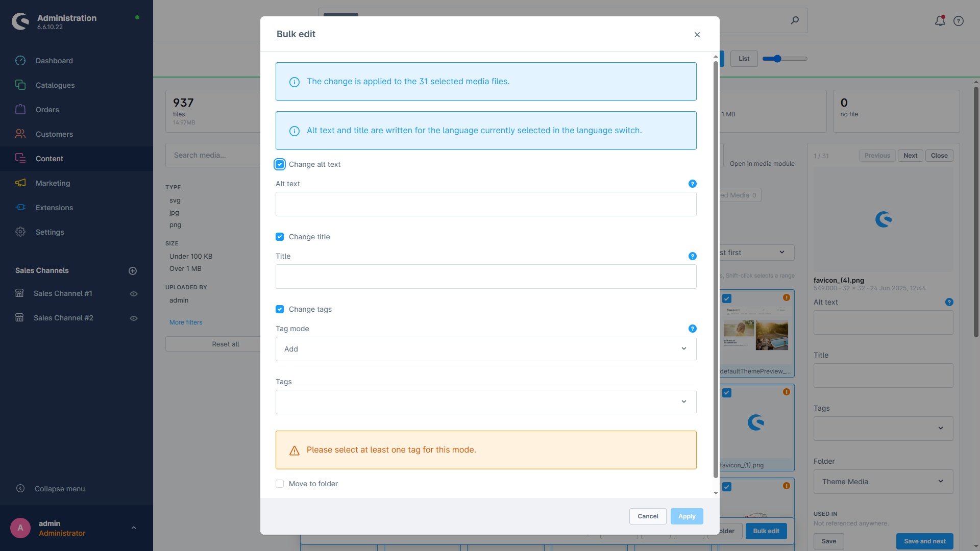Click the More filters link

(186, 322)
